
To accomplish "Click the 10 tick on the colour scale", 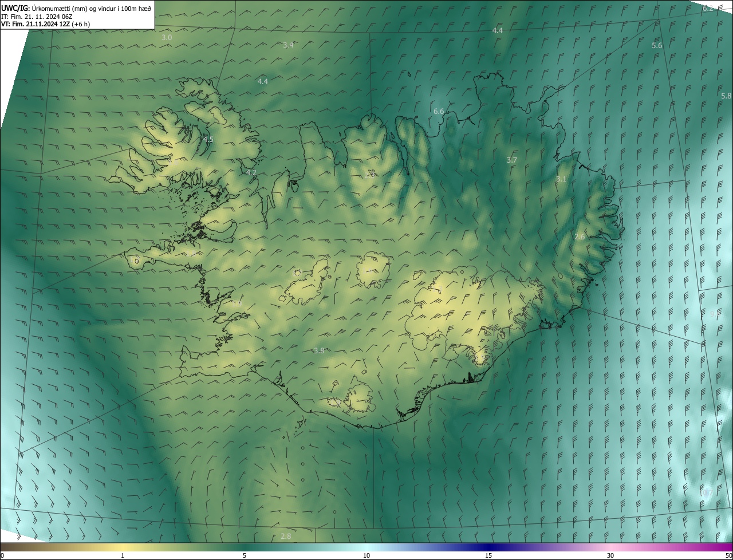I will [x=366, y=555].
